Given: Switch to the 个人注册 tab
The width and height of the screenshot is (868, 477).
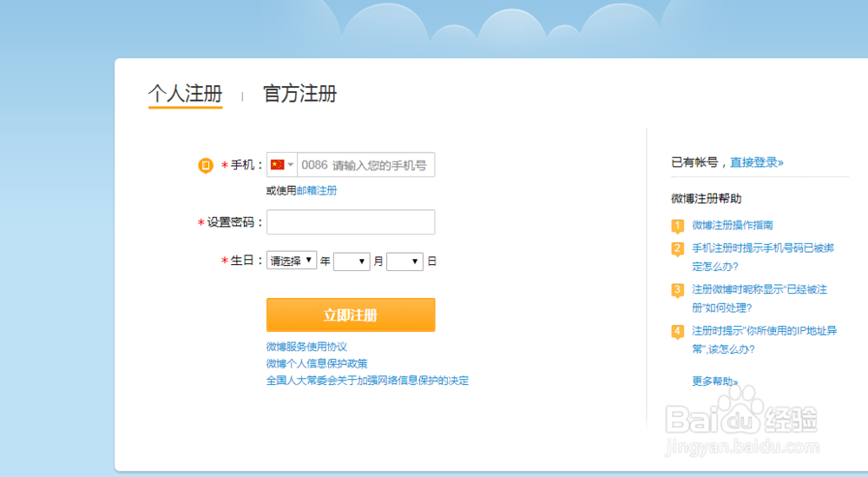Looking at the screenshot, I should [186, 94].
